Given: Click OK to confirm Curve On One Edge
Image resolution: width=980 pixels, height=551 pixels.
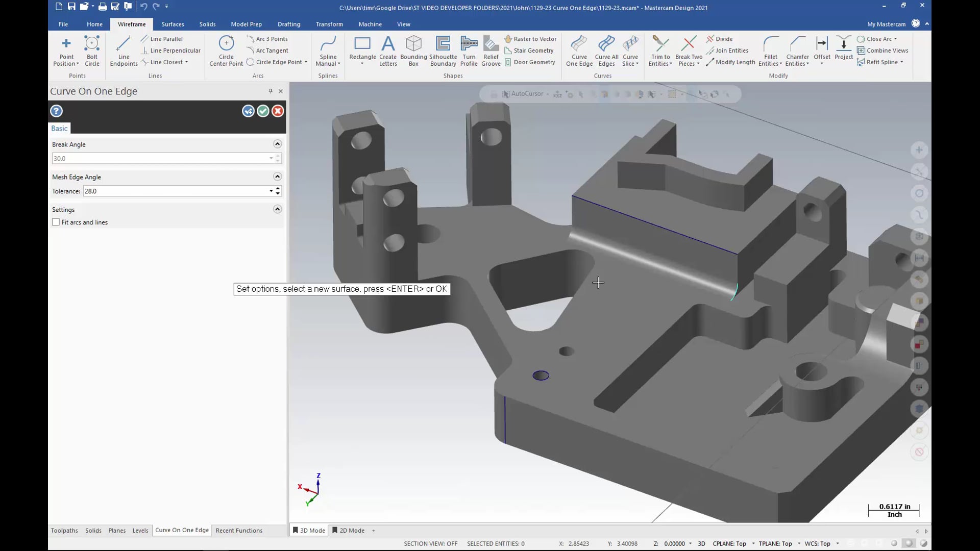Looking at the screenshot, I should tap(262, 110).
